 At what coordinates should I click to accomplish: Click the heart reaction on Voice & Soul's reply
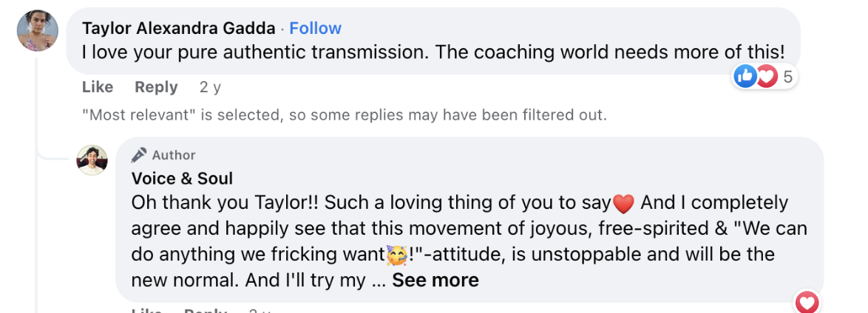pyautogui.click(x=807, y=303)
